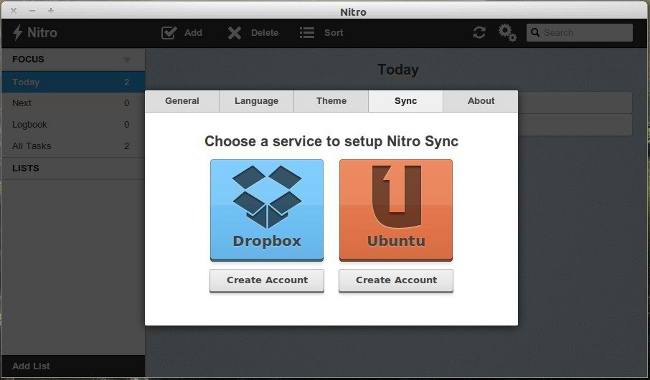
Task: Select the Logbook list in sidebar
Action: (73, 124)
